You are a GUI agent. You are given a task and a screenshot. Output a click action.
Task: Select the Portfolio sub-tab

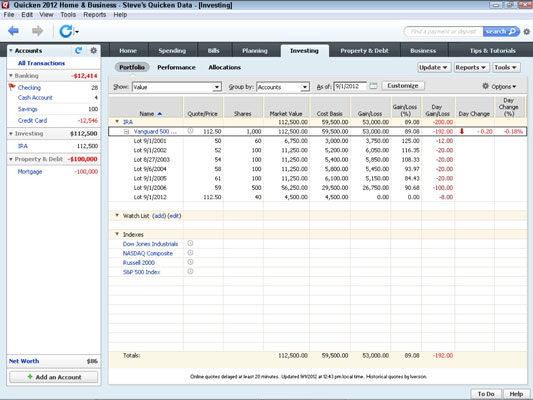(132, 67)
